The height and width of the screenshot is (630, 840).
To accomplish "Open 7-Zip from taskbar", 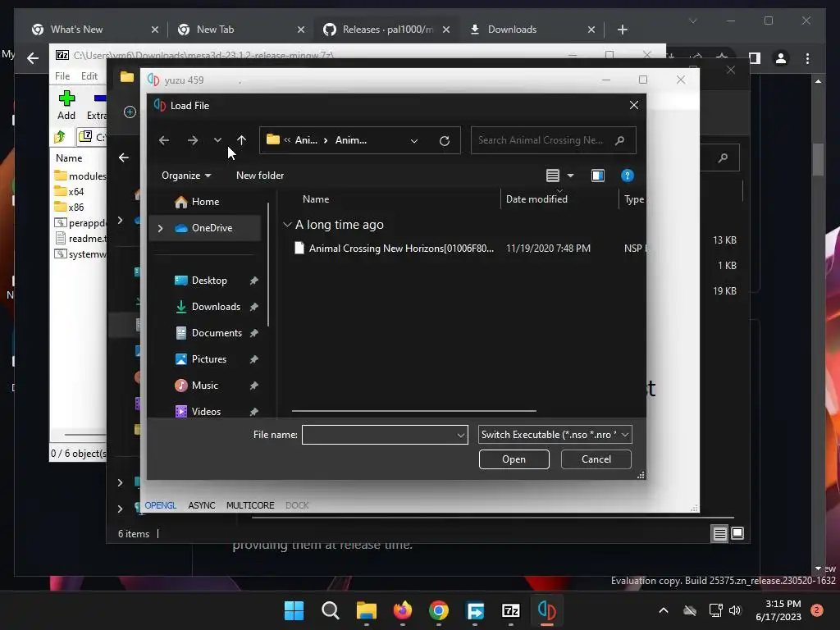I will 510,610.
